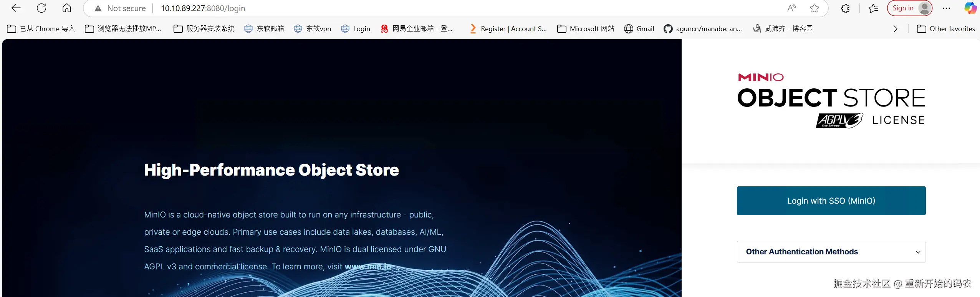Click Login with SSO (MinIO) button
This screenshot has width=980, height=297.
pos(831,201)
